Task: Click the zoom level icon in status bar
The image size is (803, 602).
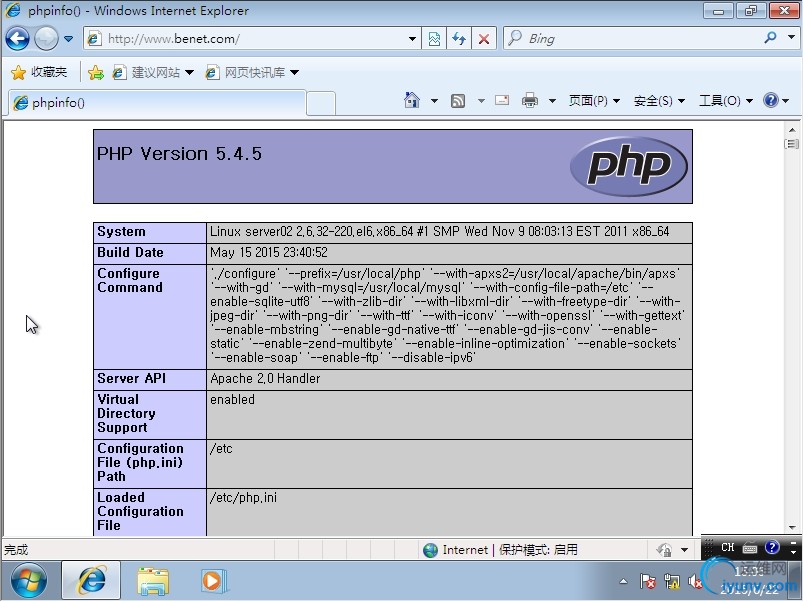Action: click(x=664, y=550)
